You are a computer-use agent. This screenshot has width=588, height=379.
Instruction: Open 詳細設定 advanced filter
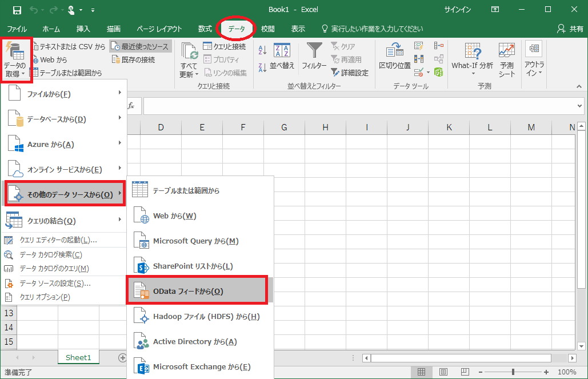[350, 73]
